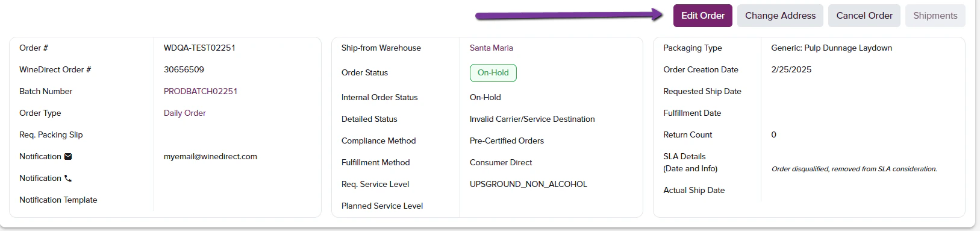Click the Actual Ship Date label
980x231 pixels.
tap(694, 190)
